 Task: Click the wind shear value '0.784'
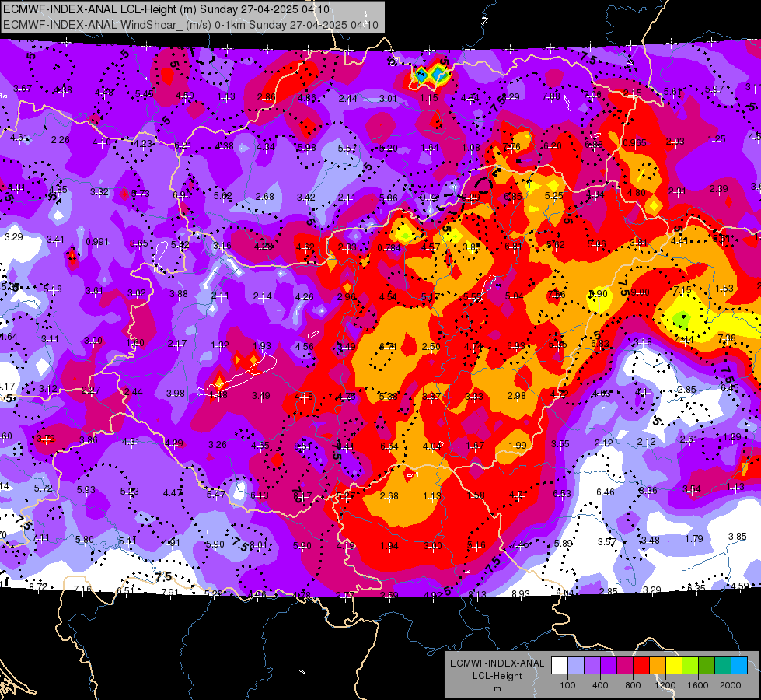tap(389, 248)
